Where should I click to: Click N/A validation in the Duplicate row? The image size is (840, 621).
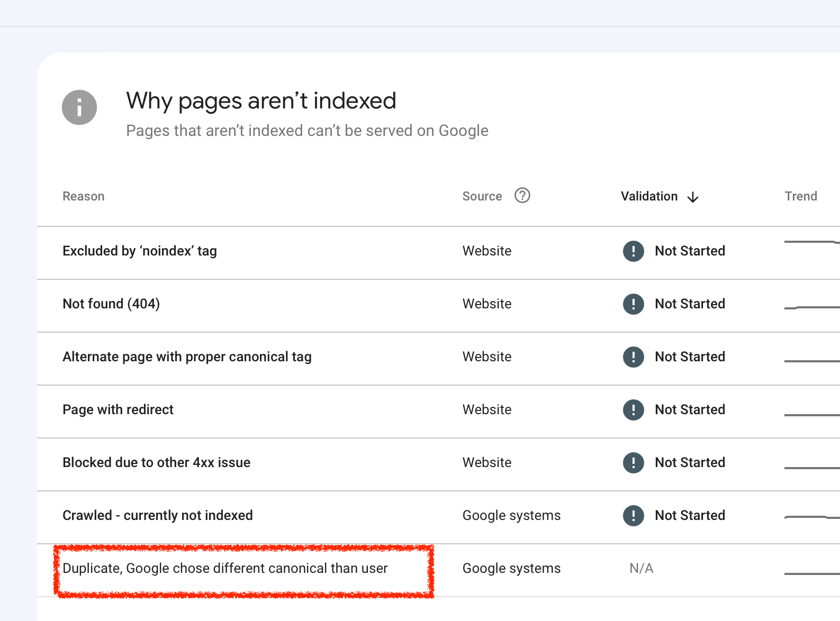(642, 568)
